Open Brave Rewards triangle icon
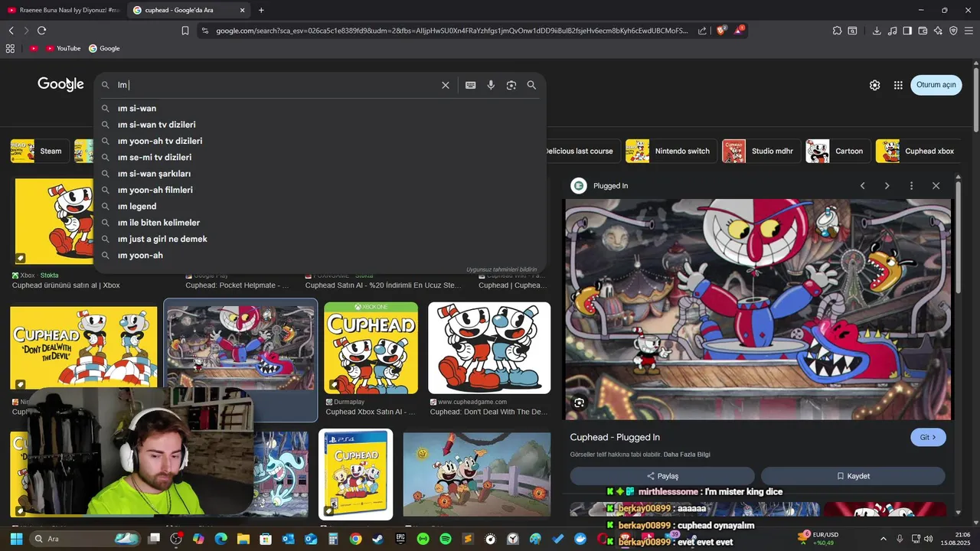The height and width of the screenshot is (551, 980). pos(739,31)
